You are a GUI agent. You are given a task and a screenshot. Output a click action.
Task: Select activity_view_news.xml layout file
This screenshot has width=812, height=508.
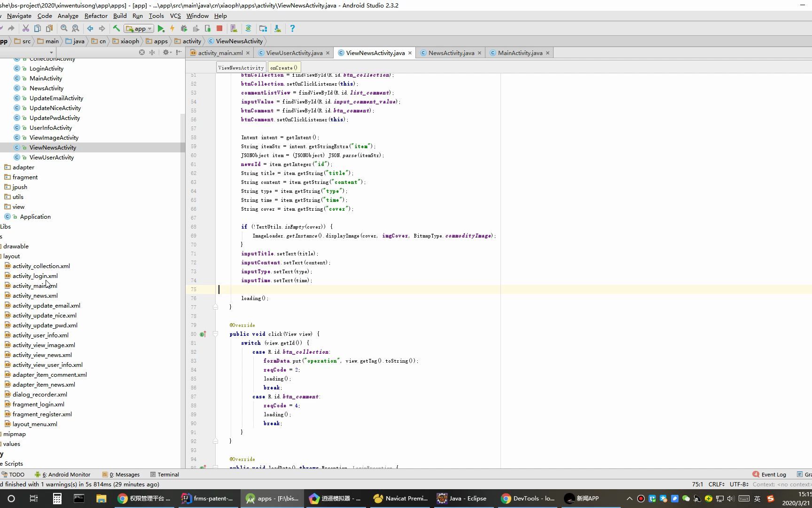pos(42,355)
